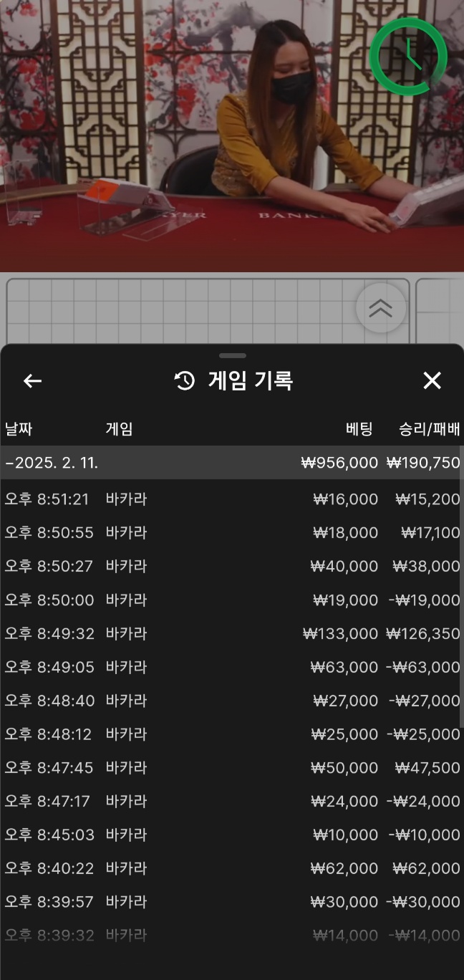Open the 오후 8:51:21 바카라 record
The width and height of the screenshot is (464, 980).
[x=232, y=499]
